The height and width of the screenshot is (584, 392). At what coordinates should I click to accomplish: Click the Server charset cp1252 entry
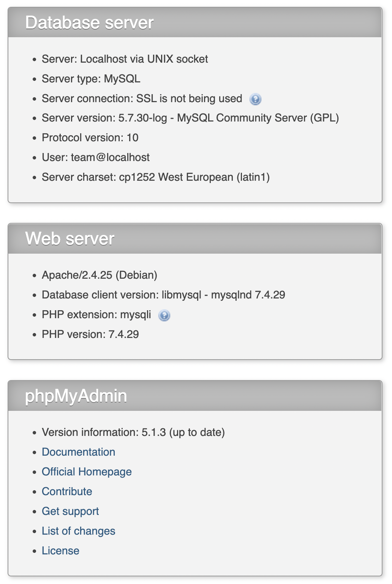[x=156, y=177]
